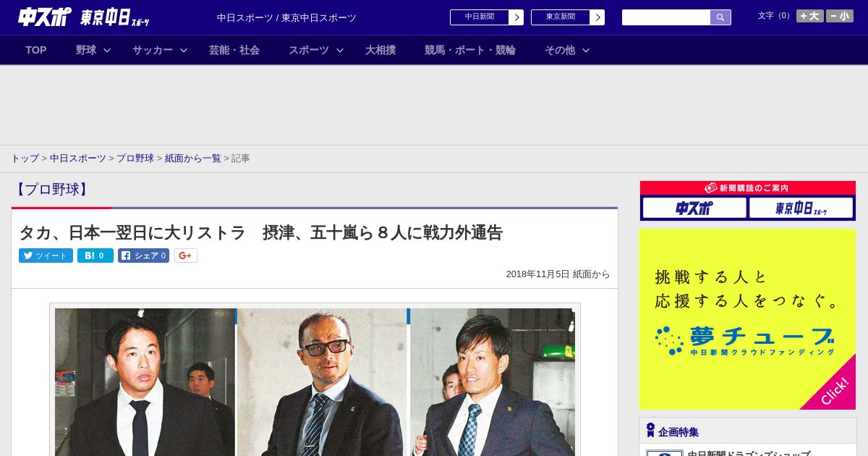Click 中スポ subscription banner button
868x456 pixels.
[694, 208]
